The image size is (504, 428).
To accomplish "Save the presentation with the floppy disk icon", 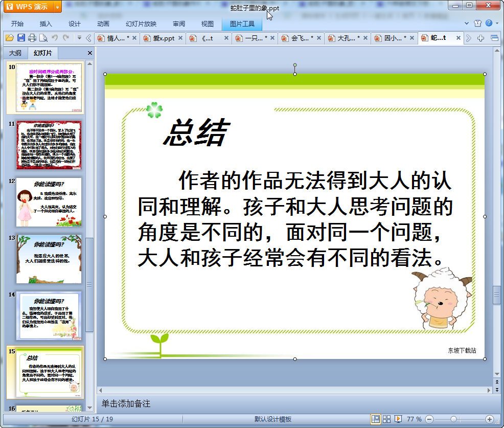I will pyautogui.click(x=21, y=38).
